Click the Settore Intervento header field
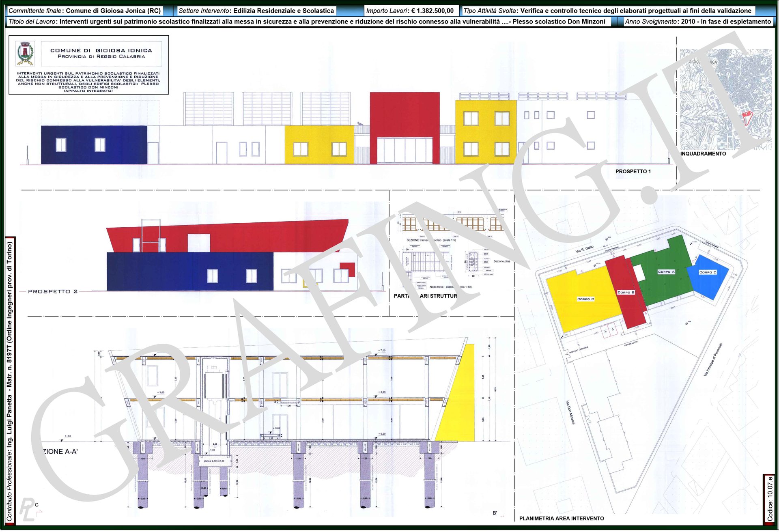 click(x=256, y=11)
